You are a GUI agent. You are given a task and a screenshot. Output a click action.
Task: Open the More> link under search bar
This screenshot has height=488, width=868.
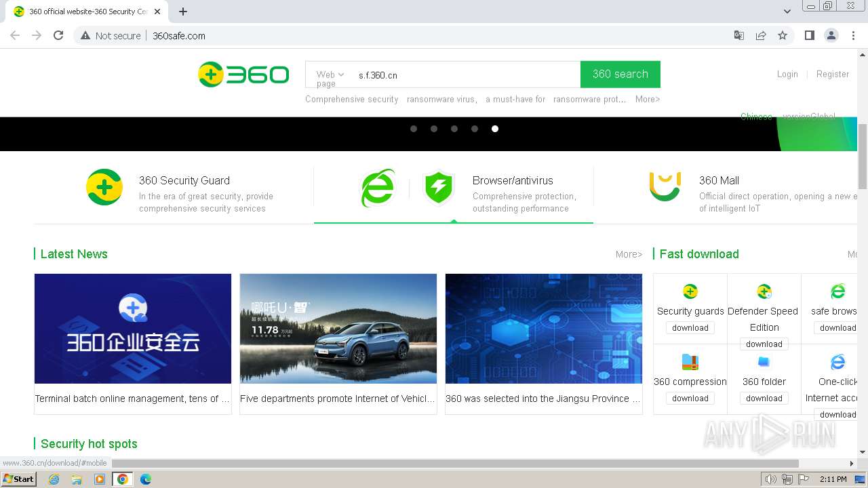click(x=648, y=99)
